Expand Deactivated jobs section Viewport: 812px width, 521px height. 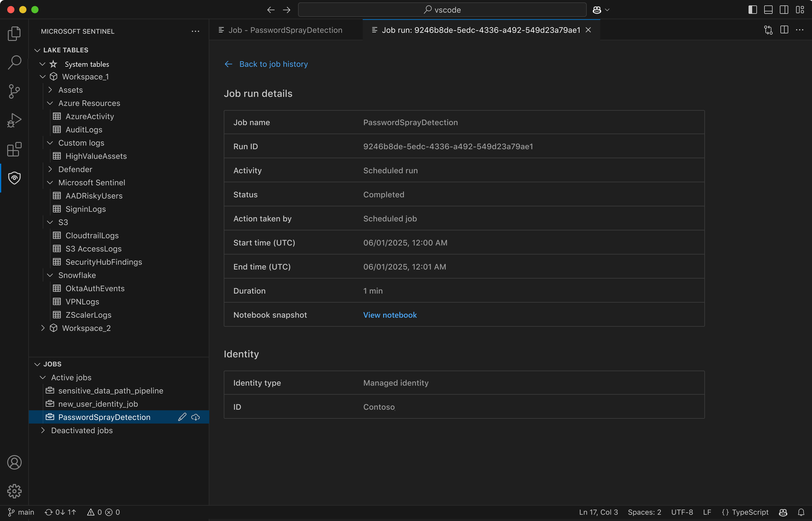43,430
